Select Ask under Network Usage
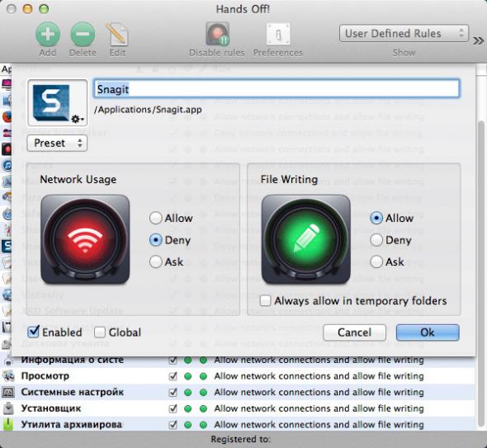 pos(156,262)
